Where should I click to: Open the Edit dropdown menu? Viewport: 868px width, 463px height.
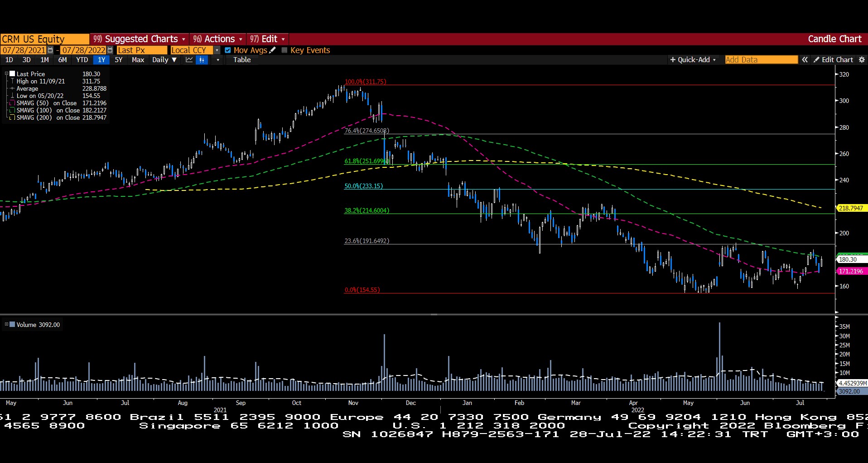pyautogui.click(x=267, y=39)
